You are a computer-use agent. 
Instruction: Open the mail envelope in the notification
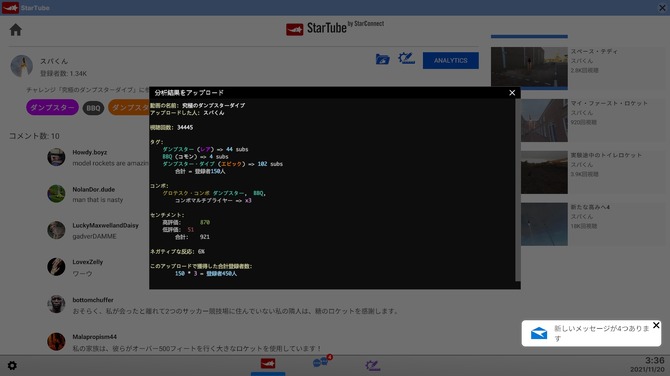(539, 333)
